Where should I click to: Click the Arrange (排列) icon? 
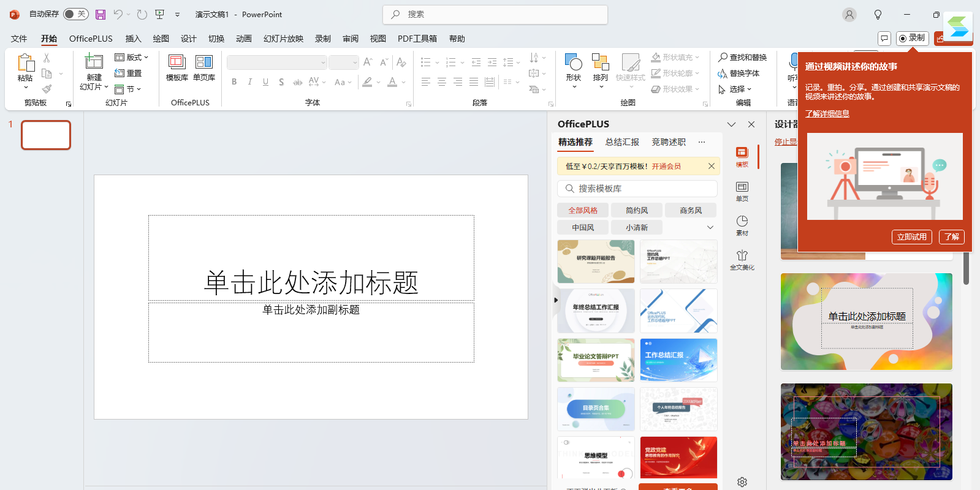pyautogui.click(x=600, y=62)
